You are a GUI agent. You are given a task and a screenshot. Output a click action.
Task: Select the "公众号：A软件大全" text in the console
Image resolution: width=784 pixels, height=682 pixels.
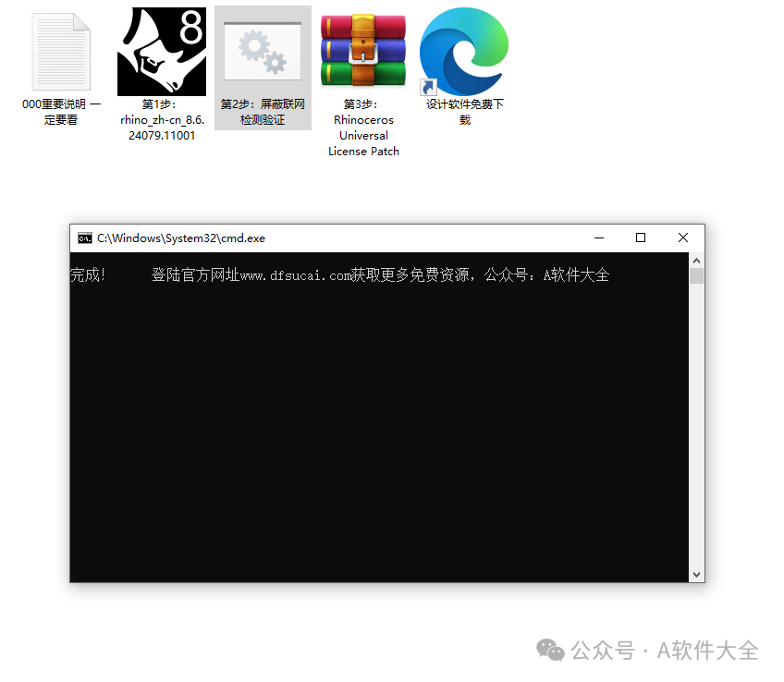[545, 274]
